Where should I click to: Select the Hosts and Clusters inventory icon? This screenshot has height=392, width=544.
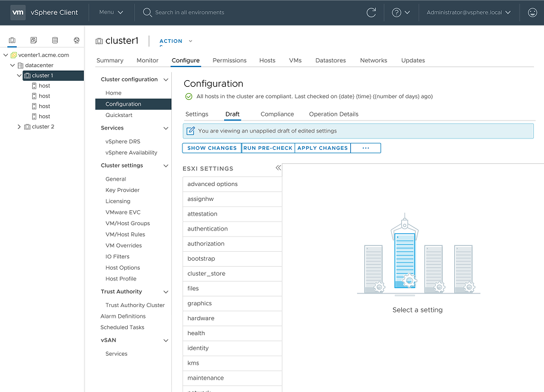tap(12, 40)
